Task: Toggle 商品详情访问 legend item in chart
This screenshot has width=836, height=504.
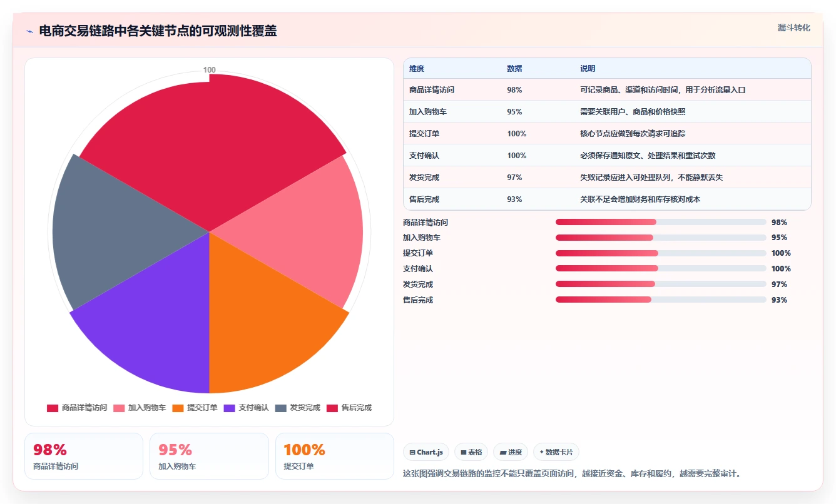Action: point(77,408)
